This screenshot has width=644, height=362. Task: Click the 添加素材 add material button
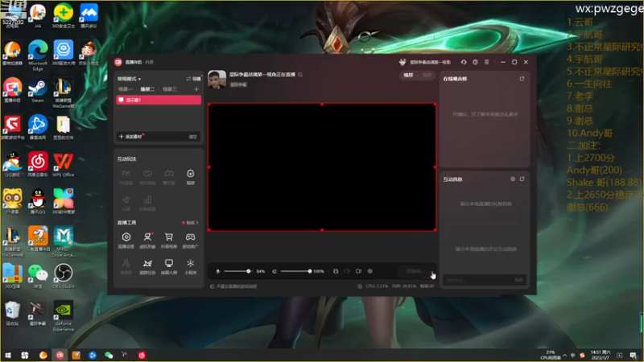pos(130,136)
